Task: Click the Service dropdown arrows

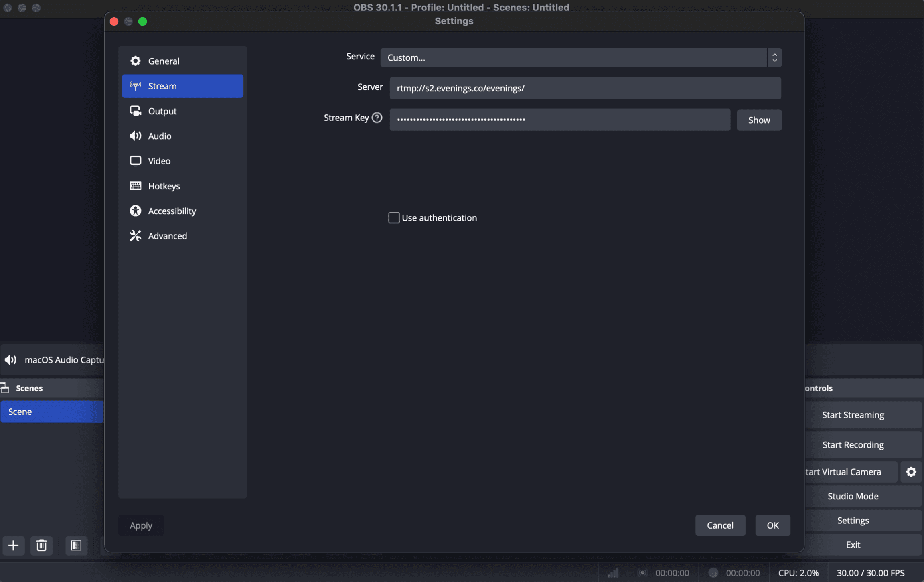Action: 774,57
